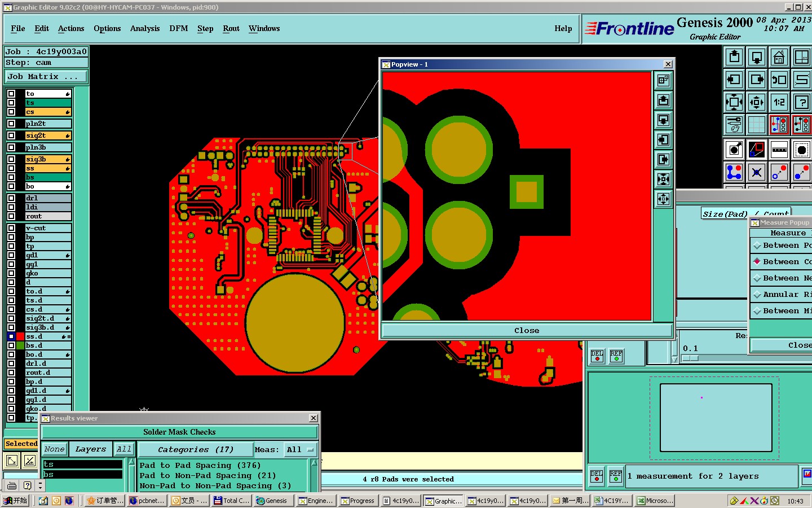Viewport: 812px width, 508px height.
Task: Click the lower DEL red dot button
Action: click(597, 476)
